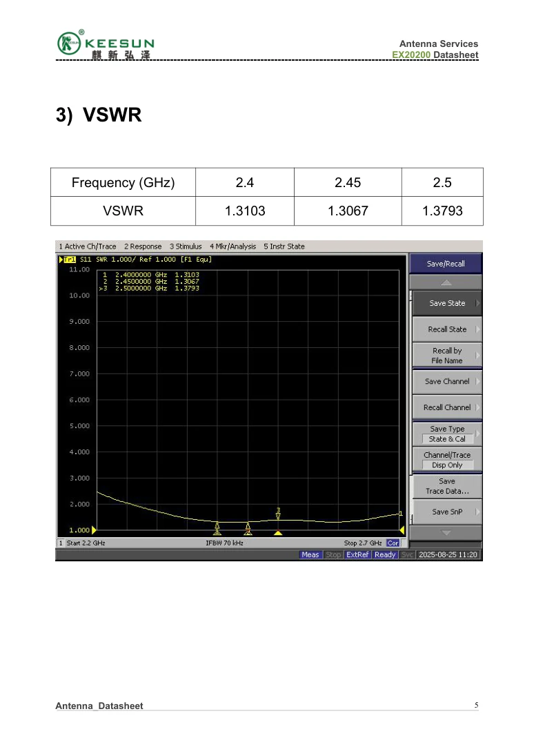Click the 1.3103 VSWR table cell
This screenshot has height=756, width=534.
(x=245, y=211)
